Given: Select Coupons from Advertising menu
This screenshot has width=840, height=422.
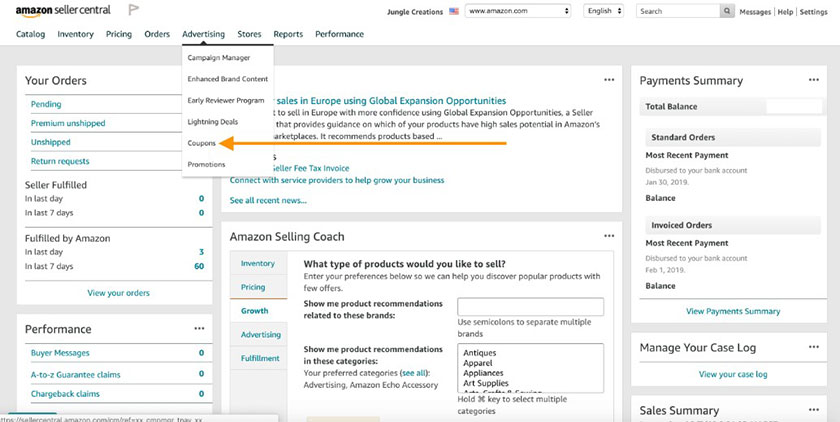Looking at the screenshot, I should (201, 143).
